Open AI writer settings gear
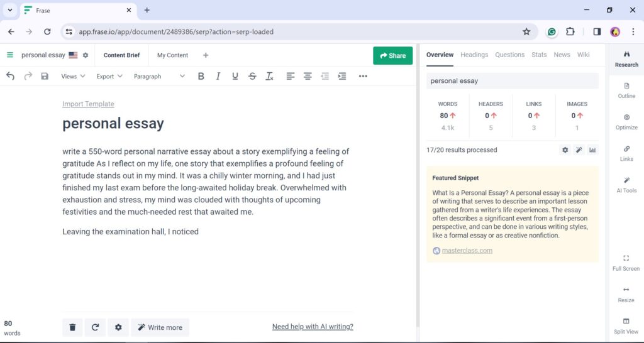This screenshot has width=644, height=343. [118, 327]
